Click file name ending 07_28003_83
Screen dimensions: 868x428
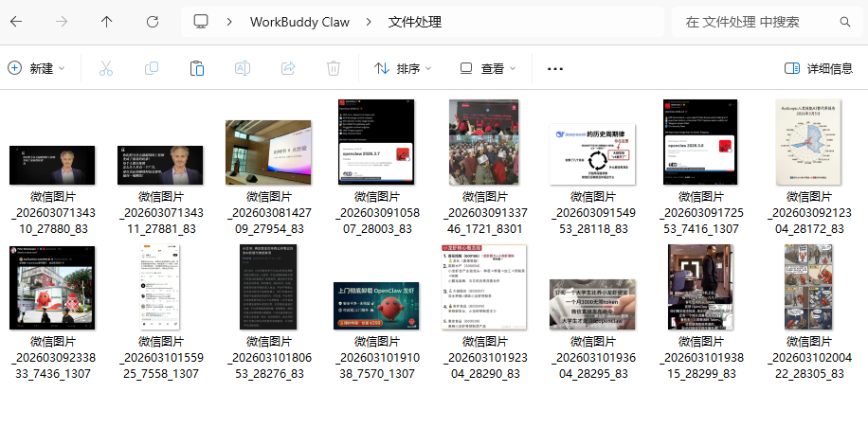click(376, 213)
